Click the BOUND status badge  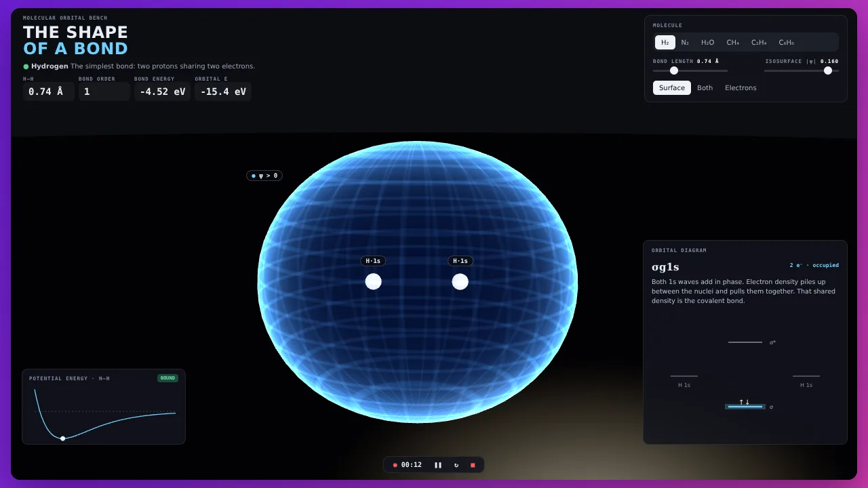click(167, 378)
